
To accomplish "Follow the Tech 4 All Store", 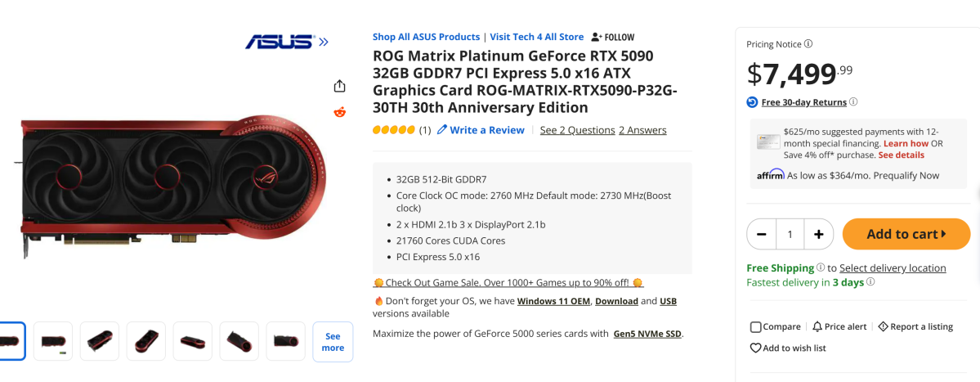I will point(612,37).
